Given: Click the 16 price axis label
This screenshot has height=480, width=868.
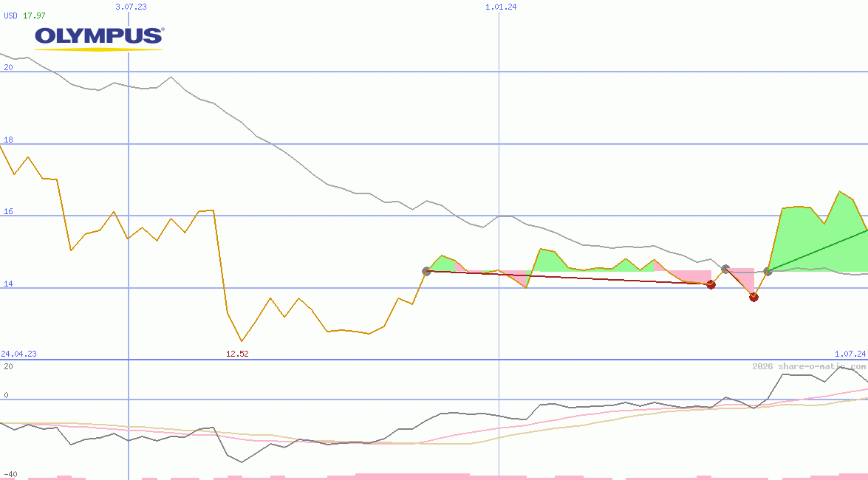Looking at the screenshot, I should tap(8, 211).
